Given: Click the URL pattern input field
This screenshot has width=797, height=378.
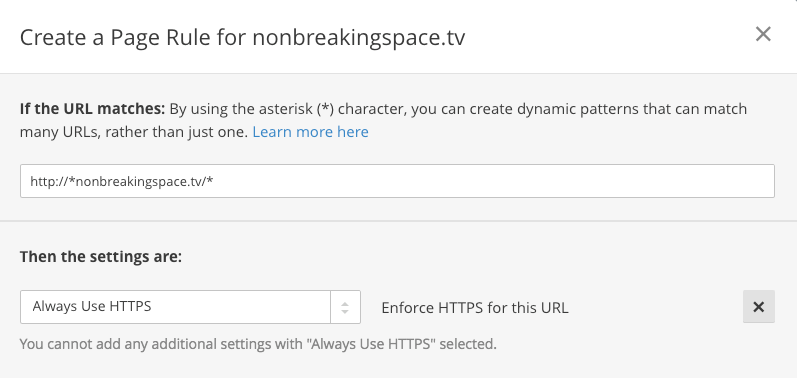Looking at the screenshot, I should coord(397,181).
